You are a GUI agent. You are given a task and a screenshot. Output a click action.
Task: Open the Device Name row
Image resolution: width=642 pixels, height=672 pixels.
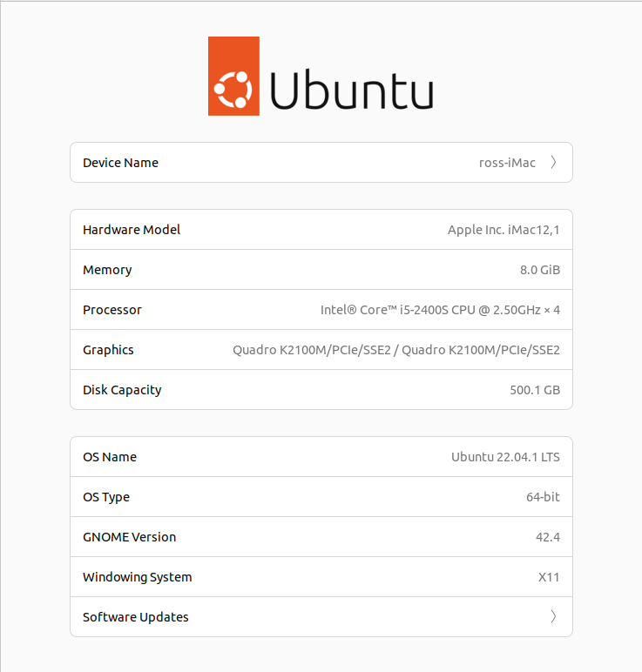[x=321, y=163]
